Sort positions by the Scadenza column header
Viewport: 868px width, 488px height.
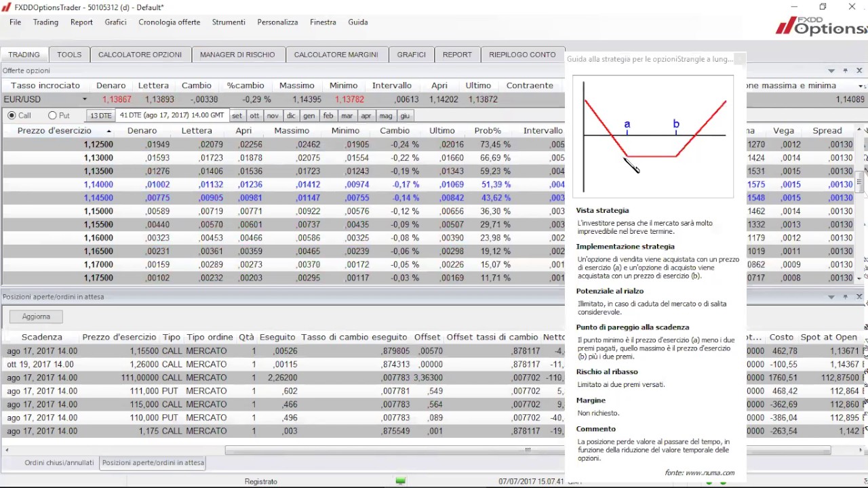point(42,337)
